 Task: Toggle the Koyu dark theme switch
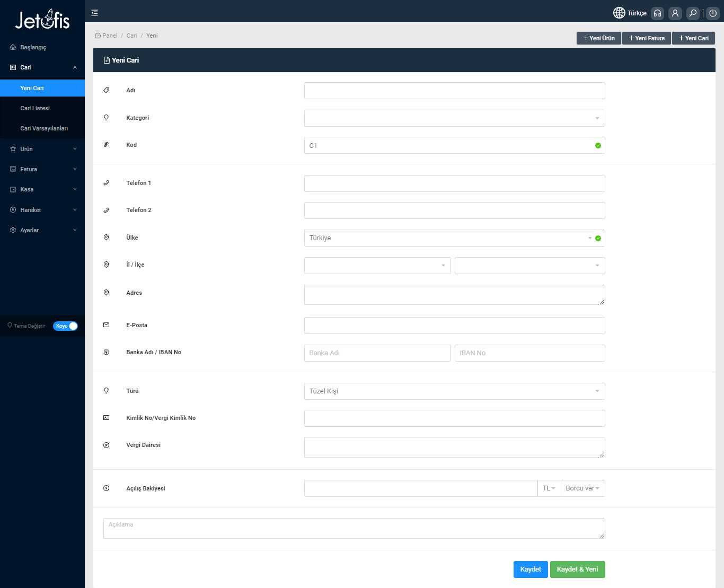(66, 326)
